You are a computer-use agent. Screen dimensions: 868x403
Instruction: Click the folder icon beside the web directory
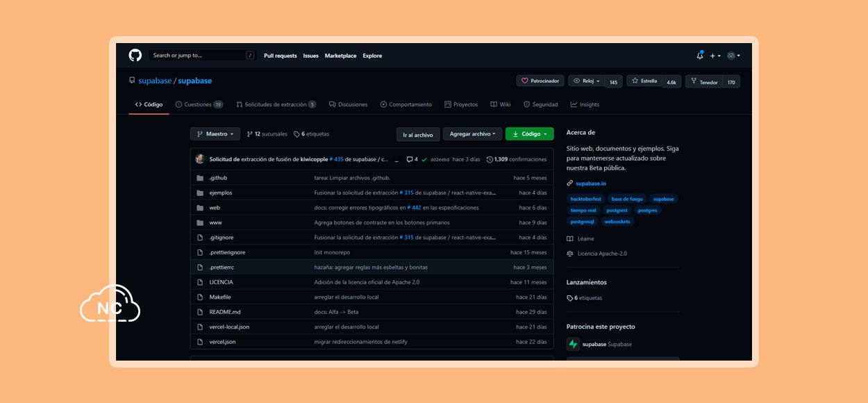pos(200,208)
